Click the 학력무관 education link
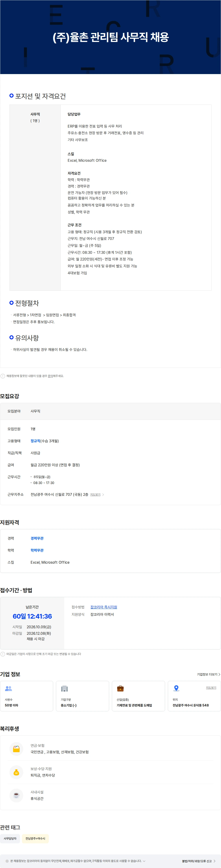The width and height of the screenshot is (221, 868). tap(37, 550)
